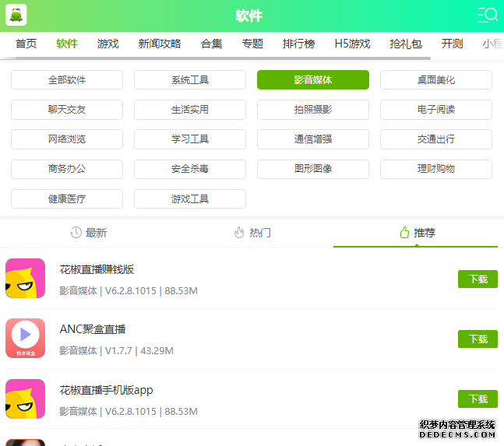Image resolution: width=504 pixels, height=446 pixels.
Task: Open the 专题 nav tab
Action: (252, 44)
